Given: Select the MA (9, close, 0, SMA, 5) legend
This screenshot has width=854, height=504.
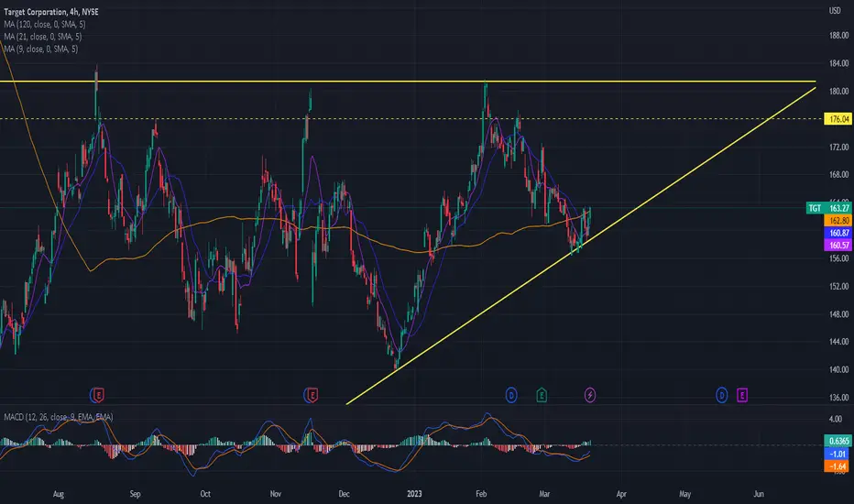Looking at the screenshot, I should coord(41,49).
